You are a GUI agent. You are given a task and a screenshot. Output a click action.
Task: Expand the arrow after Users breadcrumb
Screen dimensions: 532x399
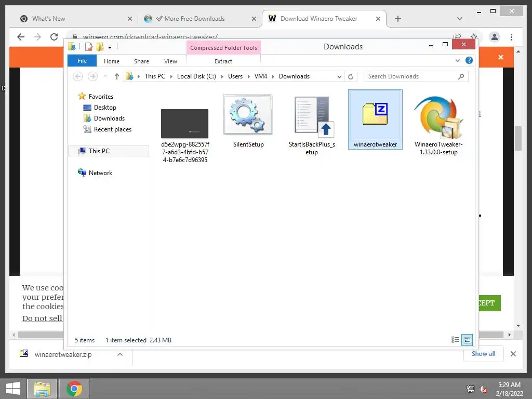tap(249, 76)
